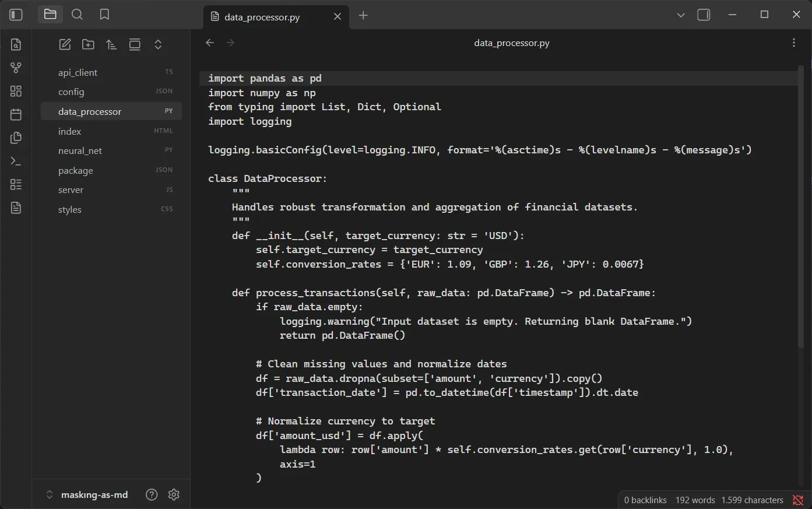The width and height of the screenshot is (812, 509).
Task: Click 'def process_transactions' line
Action: [x=444, y=293]
